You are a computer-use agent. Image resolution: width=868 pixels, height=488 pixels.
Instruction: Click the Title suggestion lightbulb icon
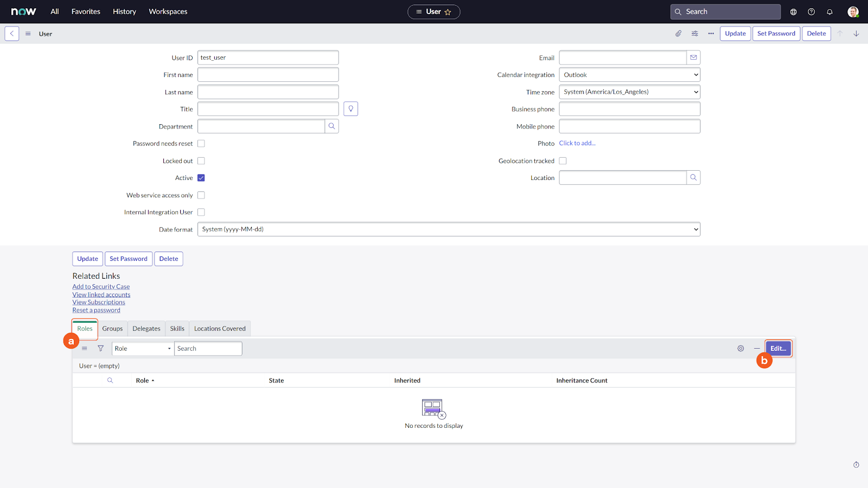click(350, 109)
